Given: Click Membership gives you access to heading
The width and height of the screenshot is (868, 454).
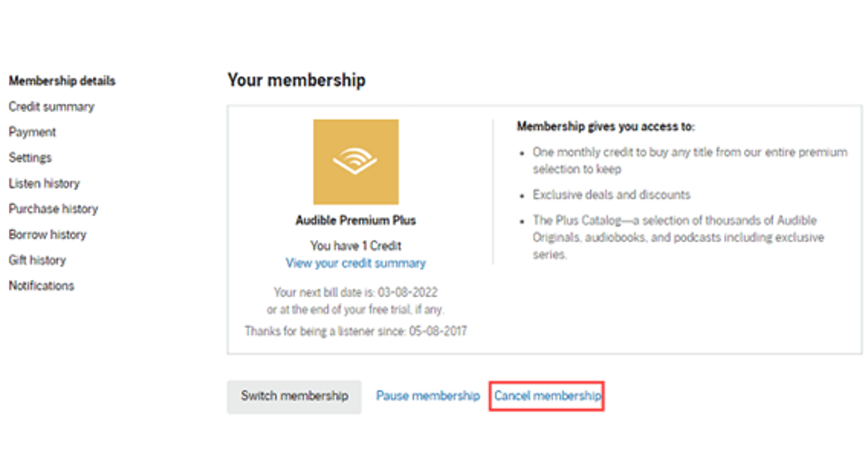Looking at the screenshot, I should tap(605, 127).
